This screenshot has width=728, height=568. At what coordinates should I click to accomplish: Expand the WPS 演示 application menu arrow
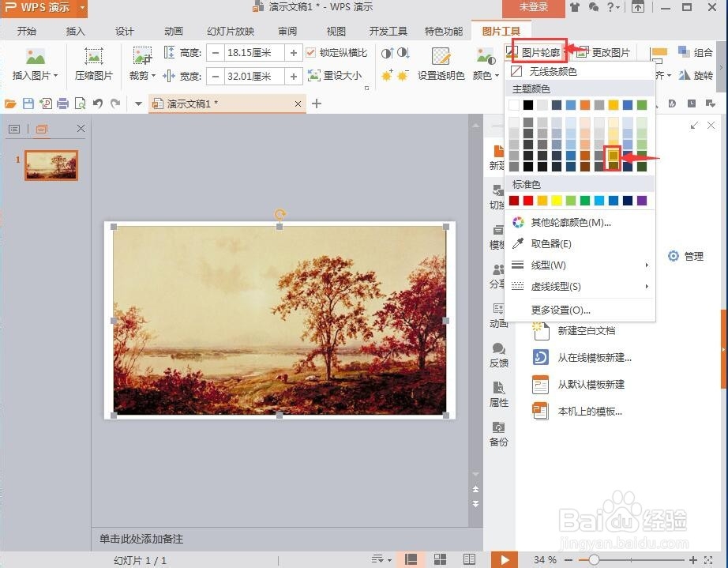(82, 7)
